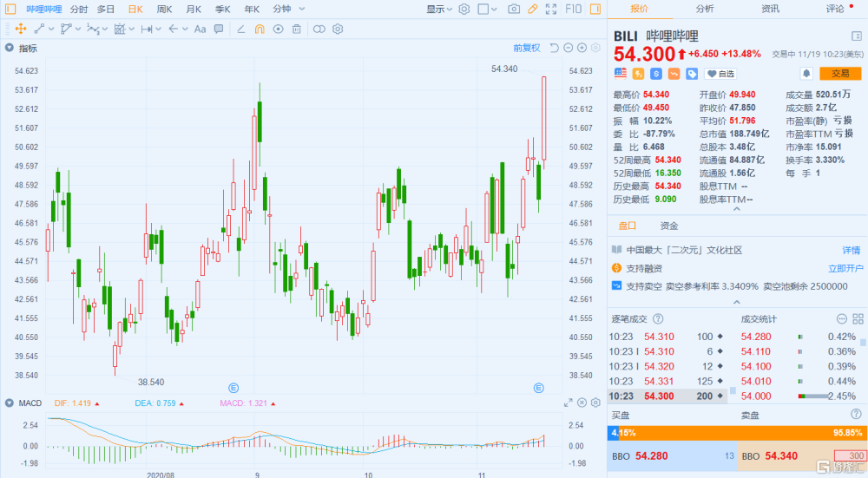This screenshot has width=868, height=478.
Task: Open 详情 company details link
Action: [x=852, y=250]
